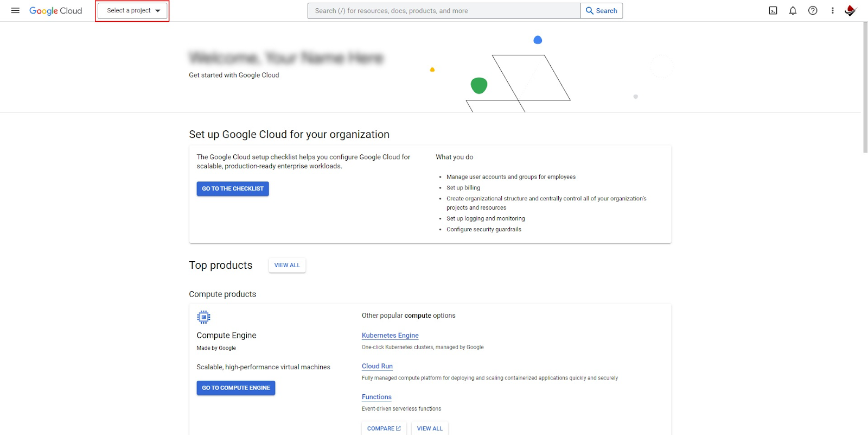
Task: Click the 'Compute Engine' card title
Action: pyautogui.click(x=226, y=336)
